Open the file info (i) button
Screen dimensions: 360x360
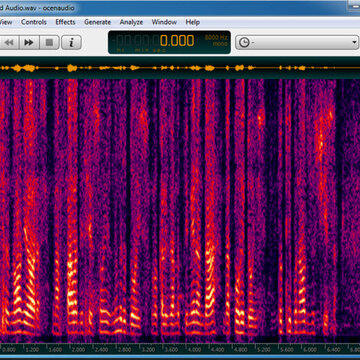pos(71,43)
